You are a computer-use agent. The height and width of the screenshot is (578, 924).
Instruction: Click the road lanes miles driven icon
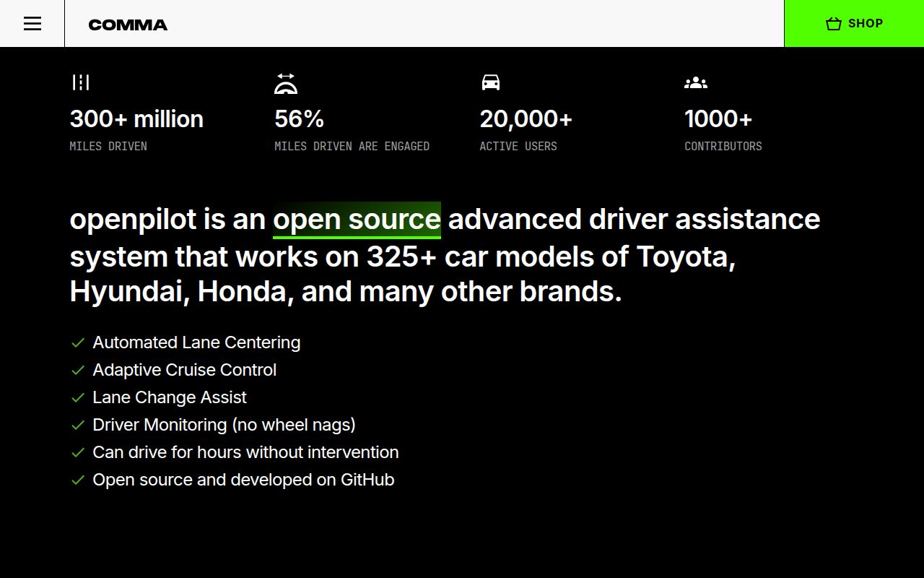(81, 82)
